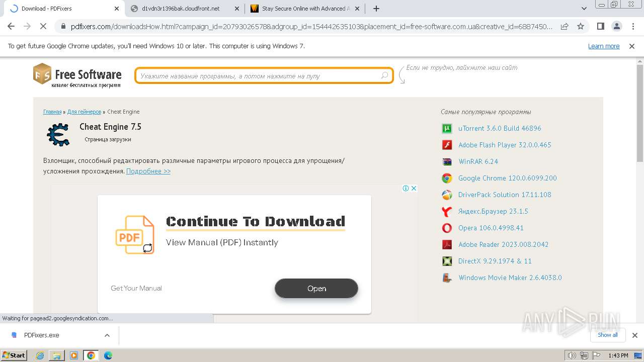This screenshot has width=644, height=362.
Task: Open the Learn more link
Action: click(604, 46)
